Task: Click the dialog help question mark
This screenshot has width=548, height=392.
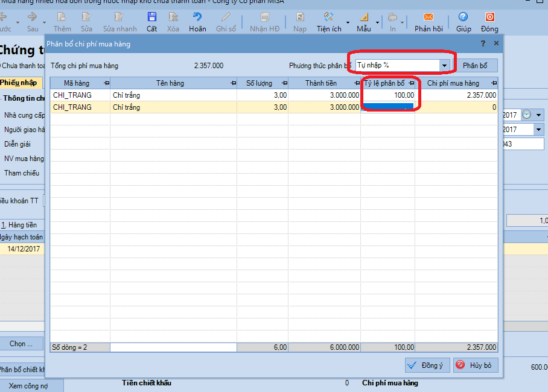Action: (x=483, y=43)
